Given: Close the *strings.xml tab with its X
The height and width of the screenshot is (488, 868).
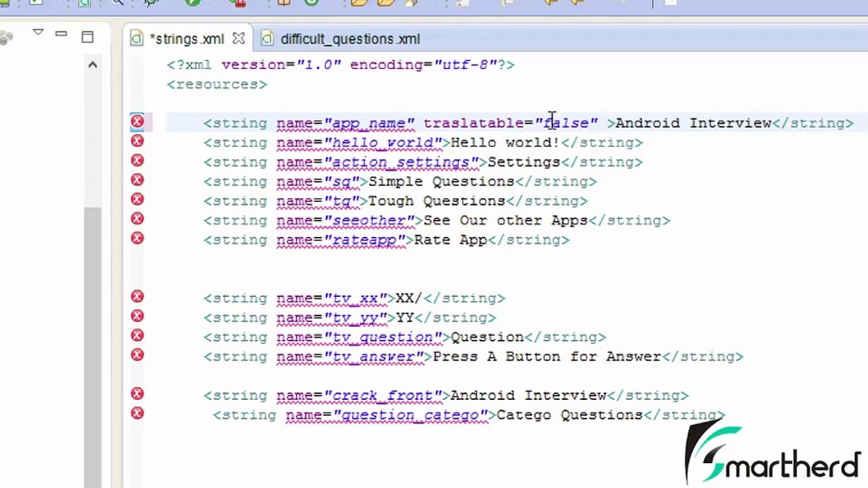Looking at the screenshot, I should 238,39.
